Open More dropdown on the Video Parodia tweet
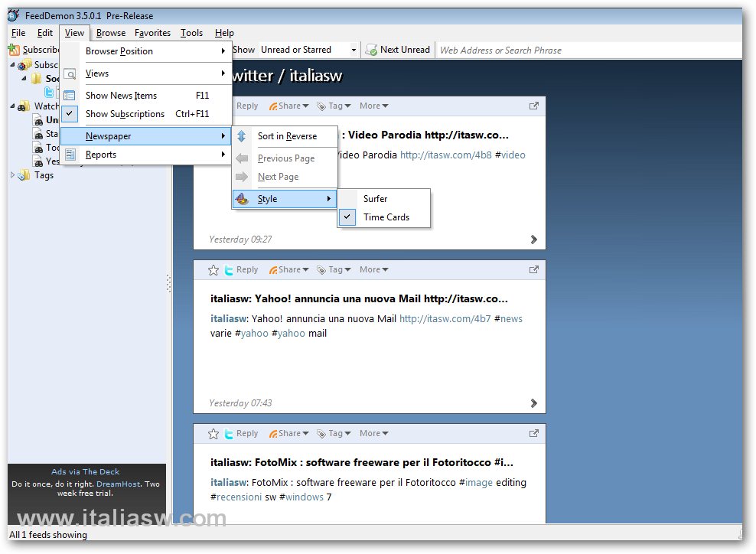The image size is (756, 554). pos(373,106)
